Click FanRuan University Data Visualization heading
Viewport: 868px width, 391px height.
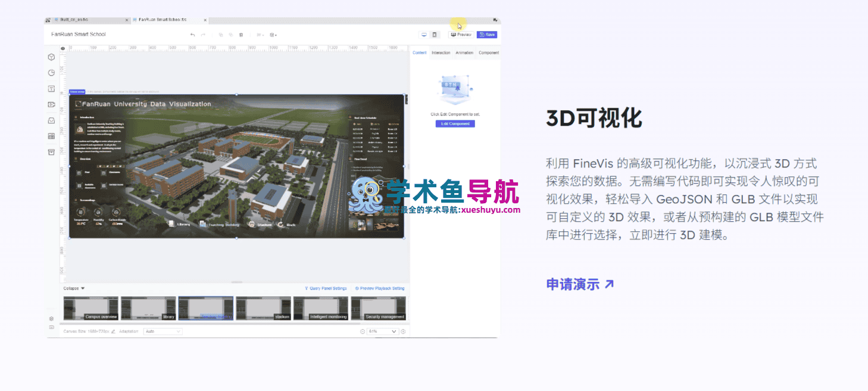pos(146,104)
